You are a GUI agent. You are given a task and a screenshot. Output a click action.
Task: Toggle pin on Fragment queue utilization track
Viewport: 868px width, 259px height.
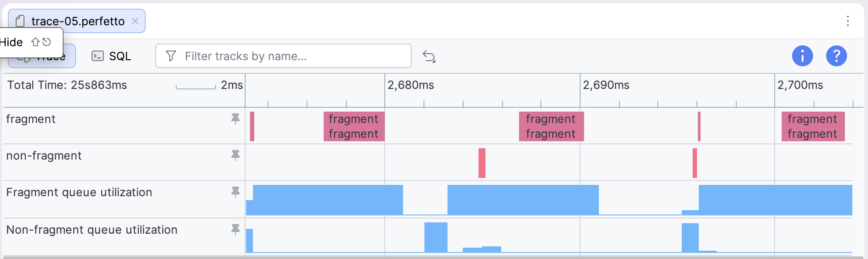[236, 192]
